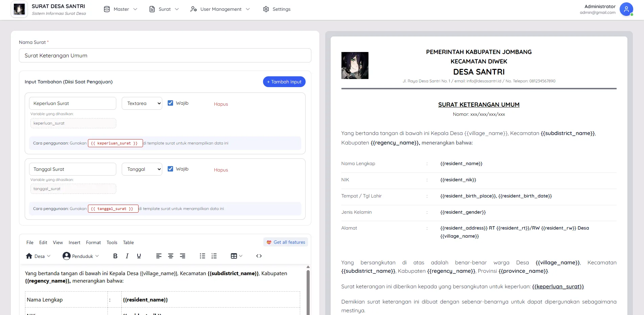Screen dimensions: 644x315
Task: Click the Nama Surat input field
Action: coord(165,55)
